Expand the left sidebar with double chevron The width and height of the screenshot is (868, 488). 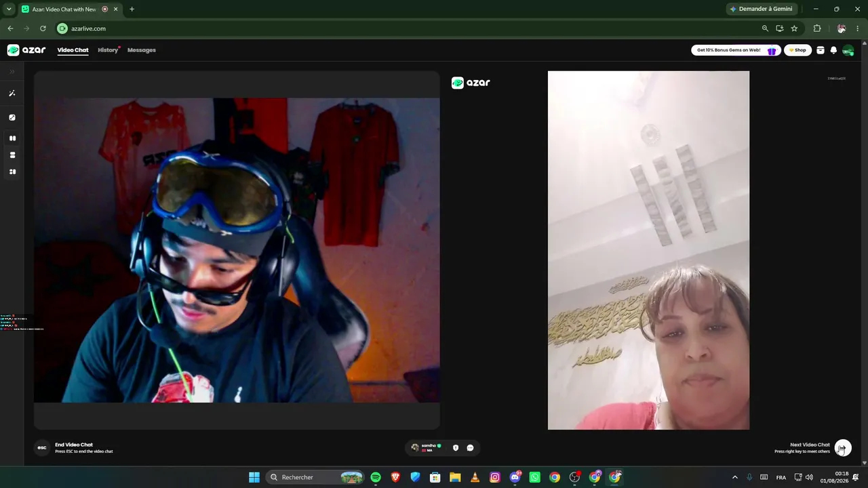coord(12,71)
